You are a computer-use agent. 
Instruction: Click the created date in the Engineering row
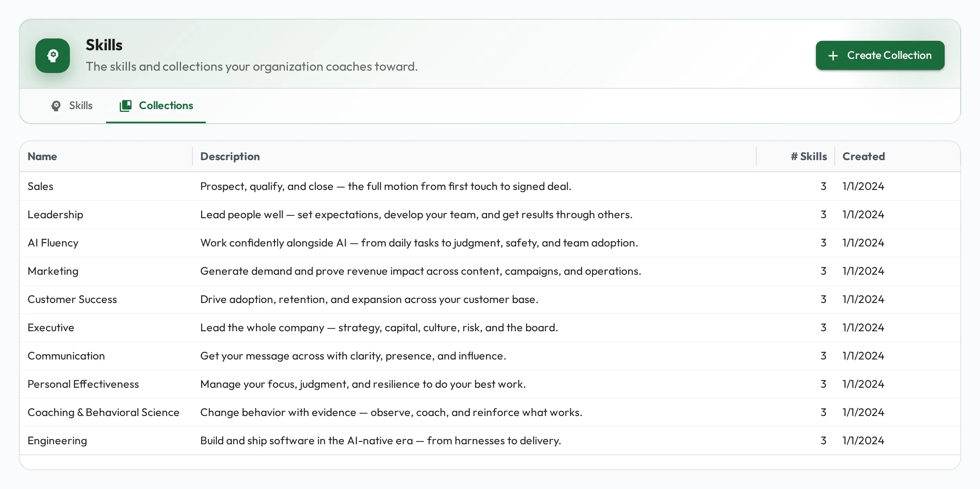pyautogui.click(x=863, y=440)
